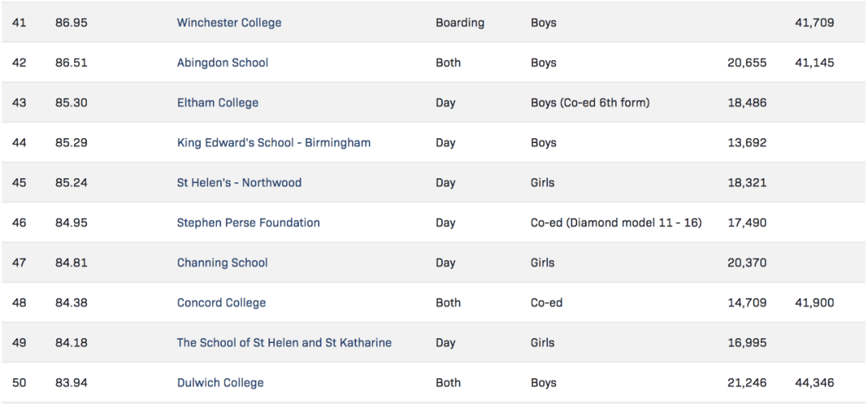Open the Concord College link
868x404 pixels.
pos(221,303)
